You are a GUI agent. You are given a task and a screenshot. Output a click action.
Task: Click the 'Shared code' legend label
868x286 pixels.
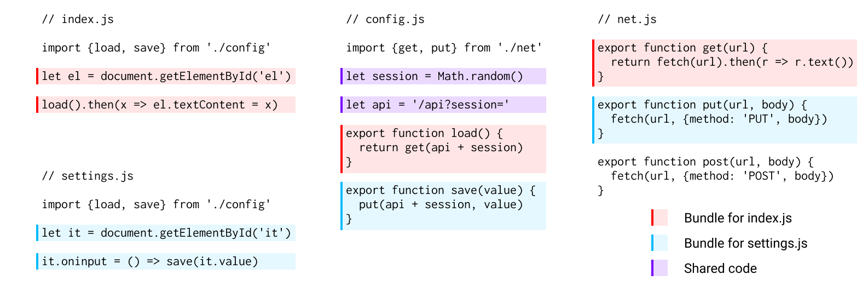720,268
